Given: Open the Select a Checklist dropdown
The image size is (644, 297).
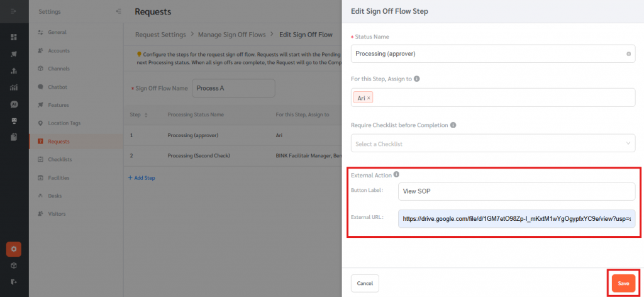Looking at the screenshot, I should [x=492, y=144].
